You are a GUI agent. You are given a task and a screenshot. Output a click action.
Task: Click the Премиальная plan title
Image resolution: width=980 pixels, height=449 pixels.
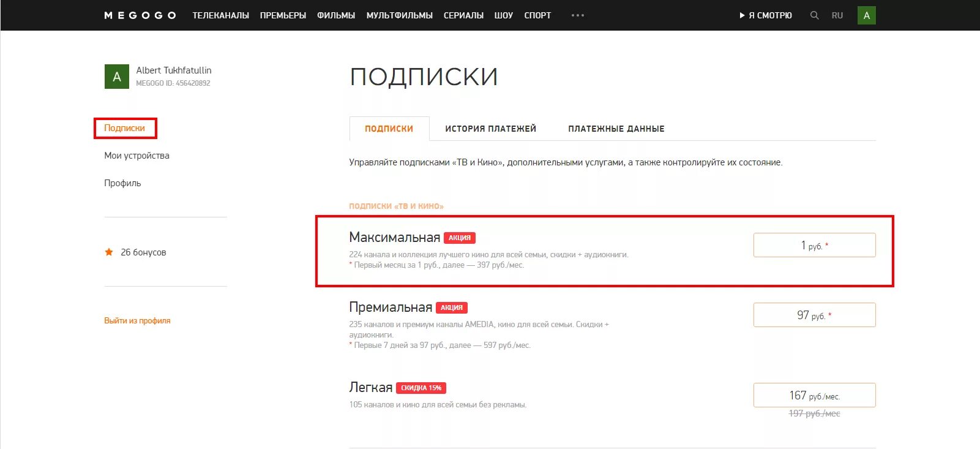point(391,307)
